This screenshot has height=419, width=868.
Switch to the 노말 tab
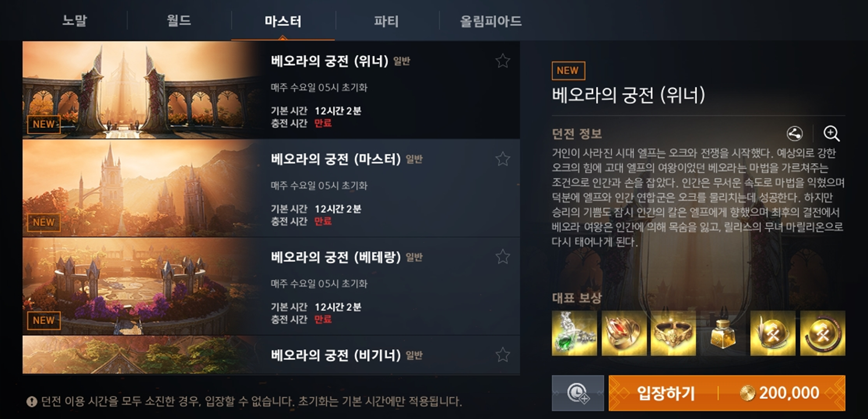[x=75, y=21]
